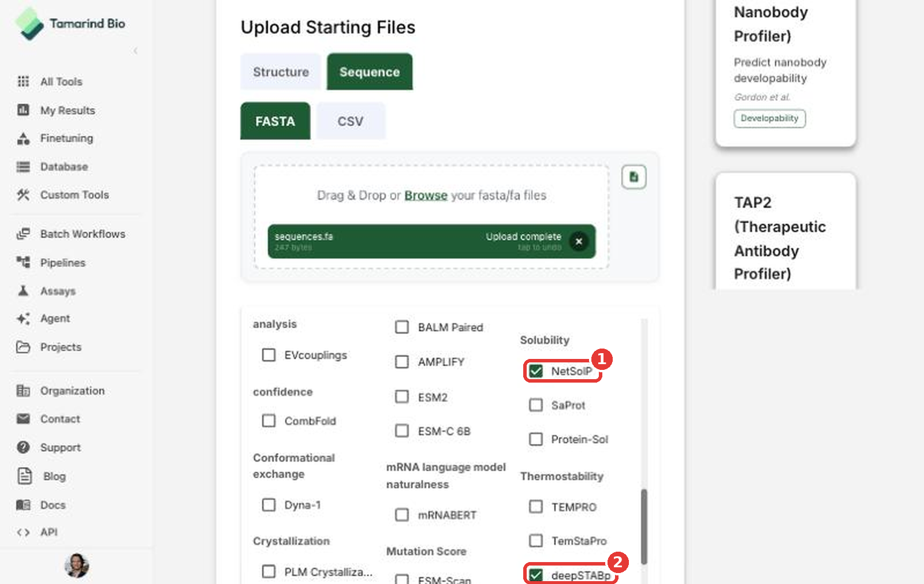The width and height of the screenshot is (924, 584).
Task: Click the tool list scrollbar
Action: point(644,526)
